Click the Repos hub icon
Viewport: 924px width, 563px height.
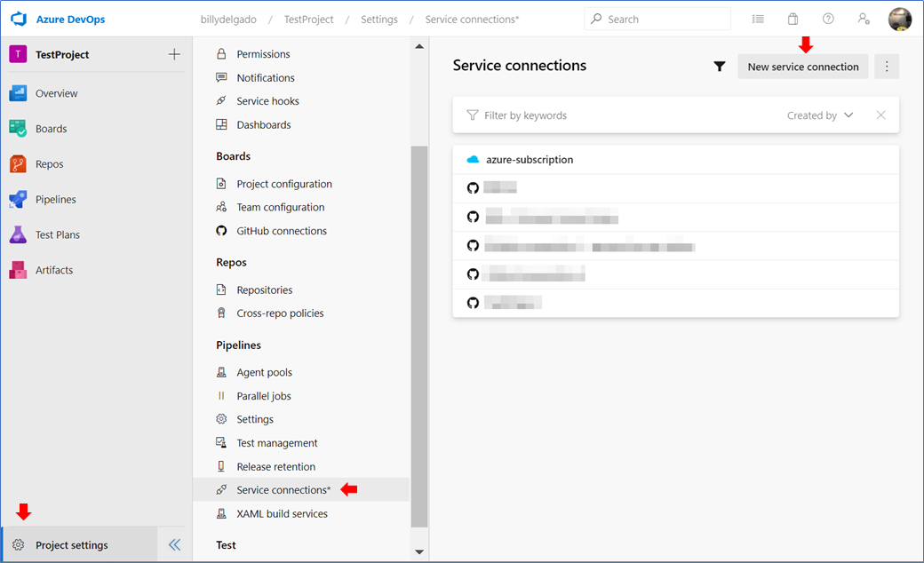coord(18,163)
